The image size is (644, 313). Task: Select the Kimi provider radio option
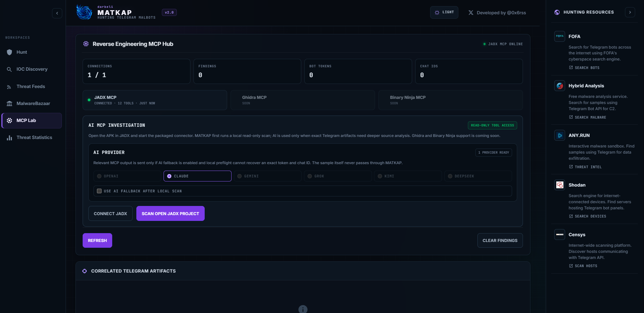tap(408, 176)
